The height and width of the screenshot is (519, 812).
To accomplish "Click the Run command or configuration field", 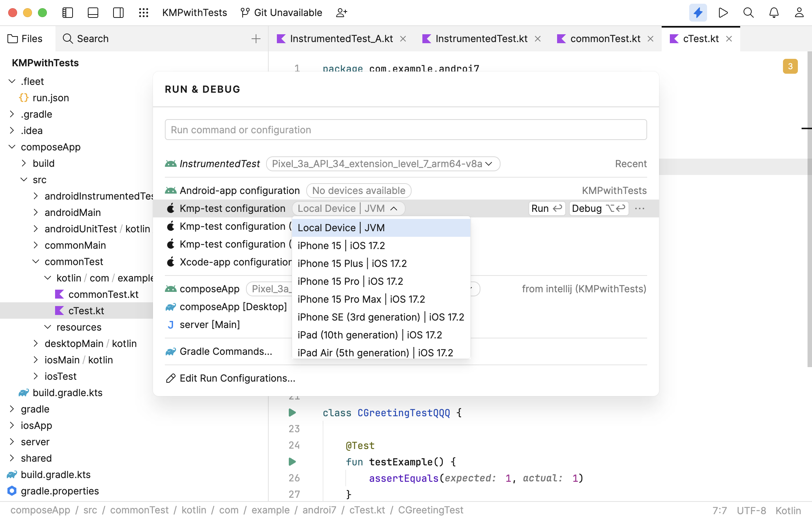I will click(405, 130).
